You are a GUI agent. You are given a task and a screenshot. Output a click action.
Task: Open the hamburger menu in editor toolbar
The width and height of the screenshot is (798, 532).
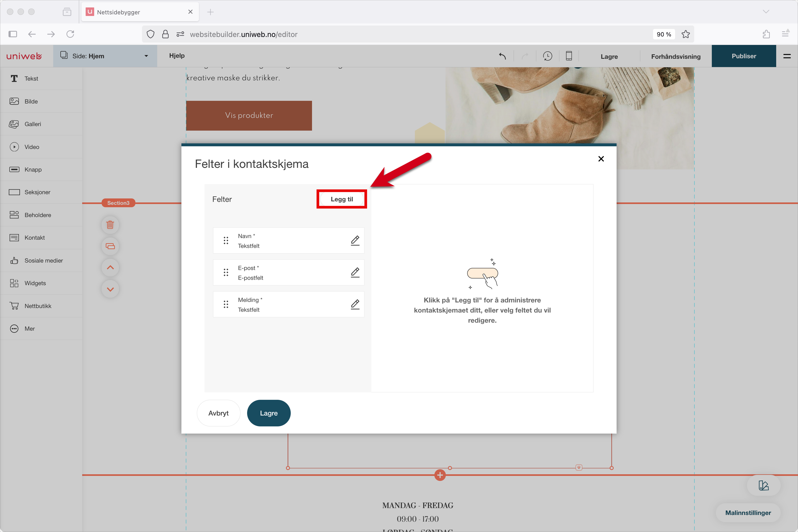[787, 56]
